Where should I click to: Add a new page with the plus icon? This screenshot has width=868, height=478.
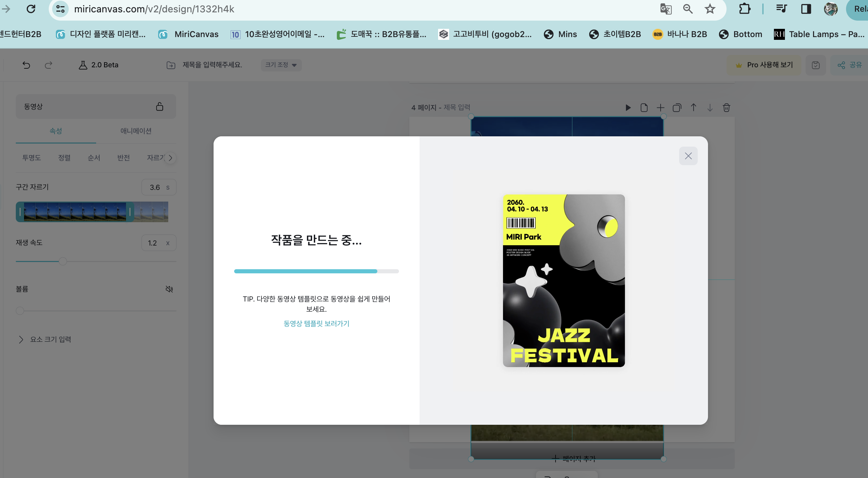pyautogui.click(x=660, y=108)
